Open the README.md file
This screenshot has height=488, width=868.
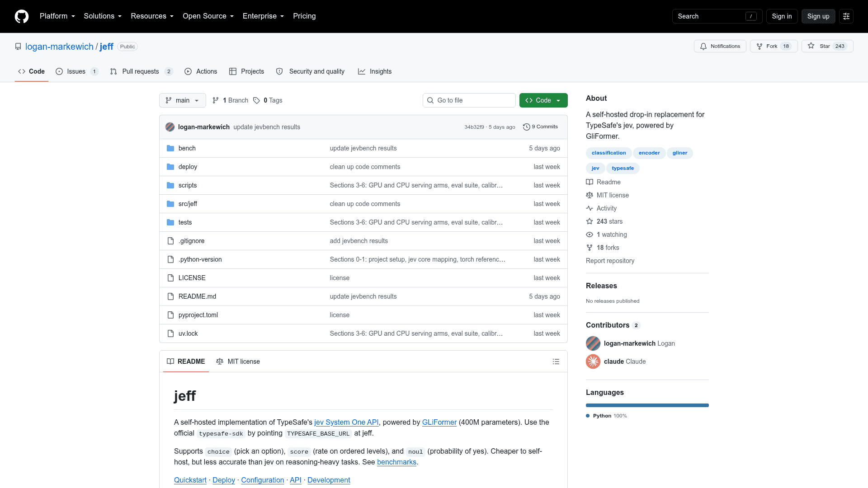click(197, 296)
